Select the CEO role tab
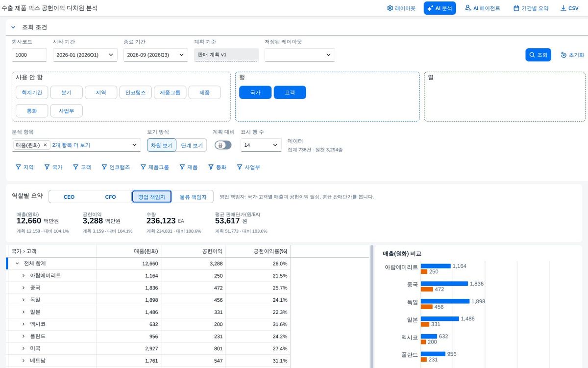This screenshot has height=368, width=588. point(69,197)
